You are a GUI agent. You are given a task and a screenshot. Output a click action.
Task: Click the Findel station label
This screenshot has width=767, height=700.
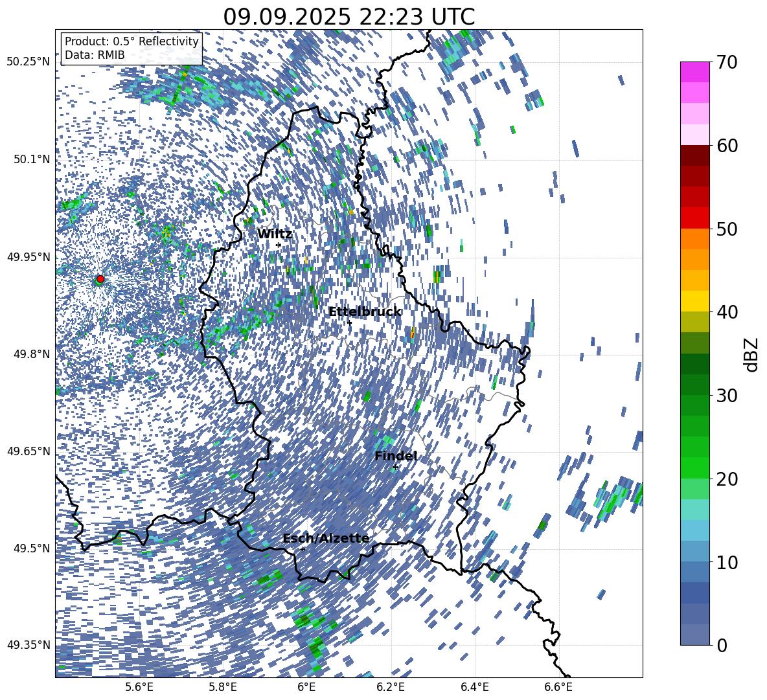click(x=396, y=456)
